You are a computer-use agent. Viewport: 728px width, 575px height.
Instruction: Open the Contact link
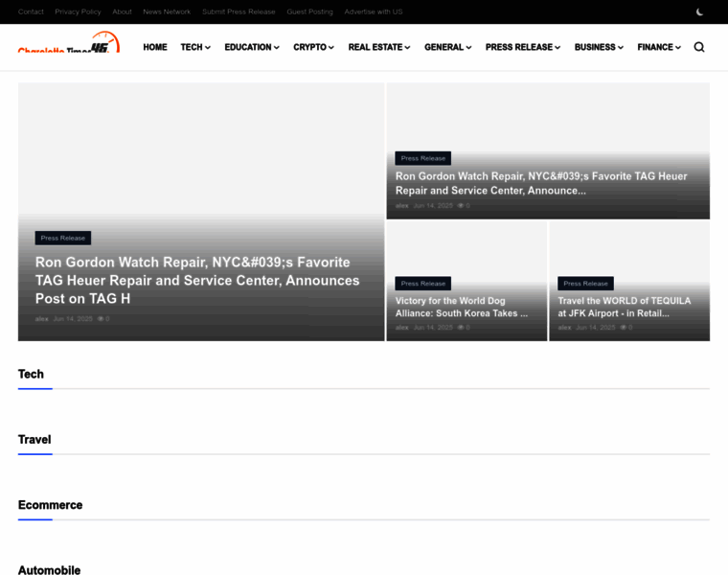(31, 11)
